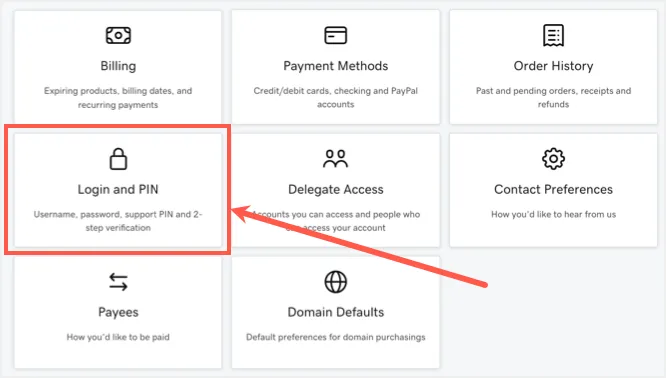Open the Contact Preferences gear icon
Image resolution: width=666 pixels, height=378 pixels.
553,159
